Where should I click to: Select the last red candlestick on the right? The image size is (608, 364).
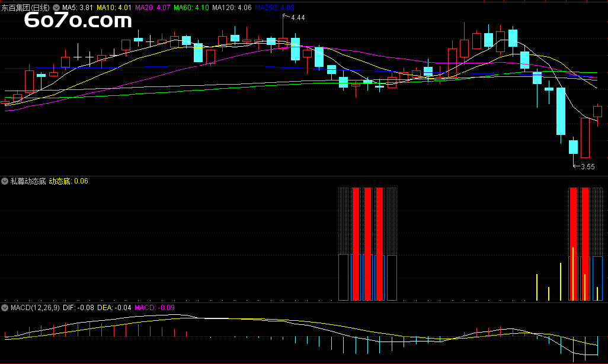click(x=597, y=111)
